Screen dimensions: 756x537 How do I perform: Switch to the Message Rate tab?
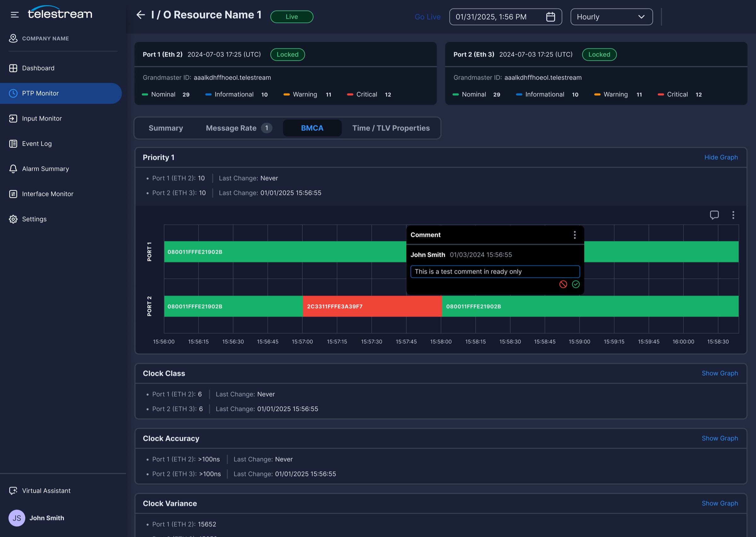point(238,128)
